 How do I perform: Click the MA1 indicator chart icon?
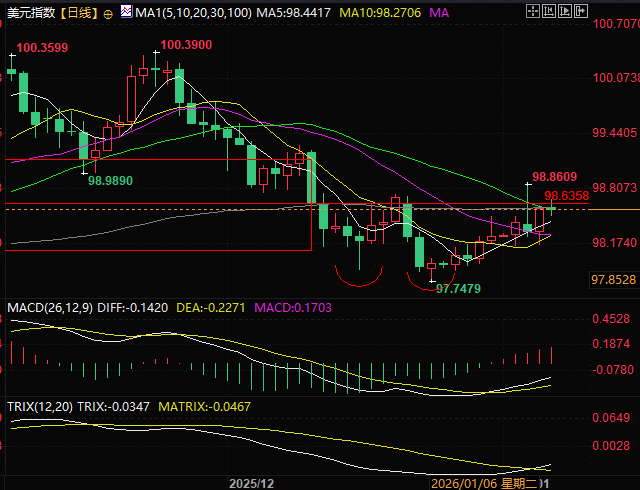125,13
